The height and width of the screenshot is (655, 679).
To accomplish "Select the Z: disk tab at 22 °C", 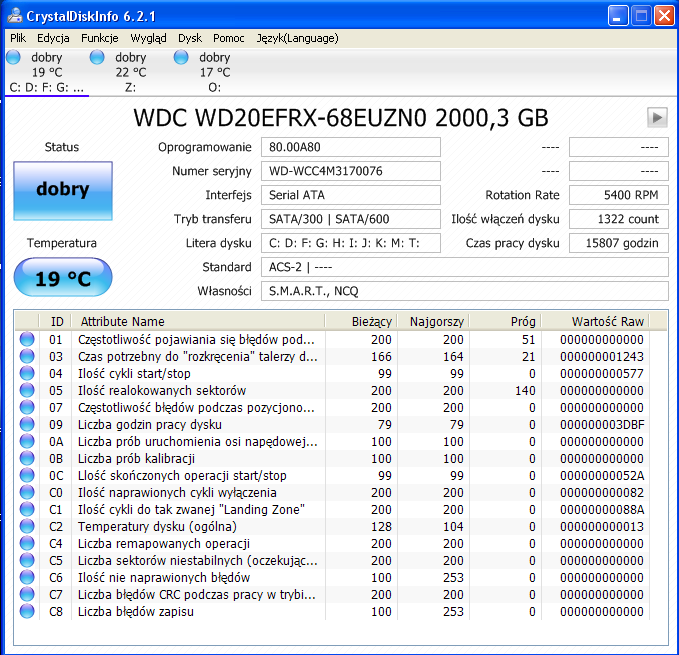I will pos(130,72).
